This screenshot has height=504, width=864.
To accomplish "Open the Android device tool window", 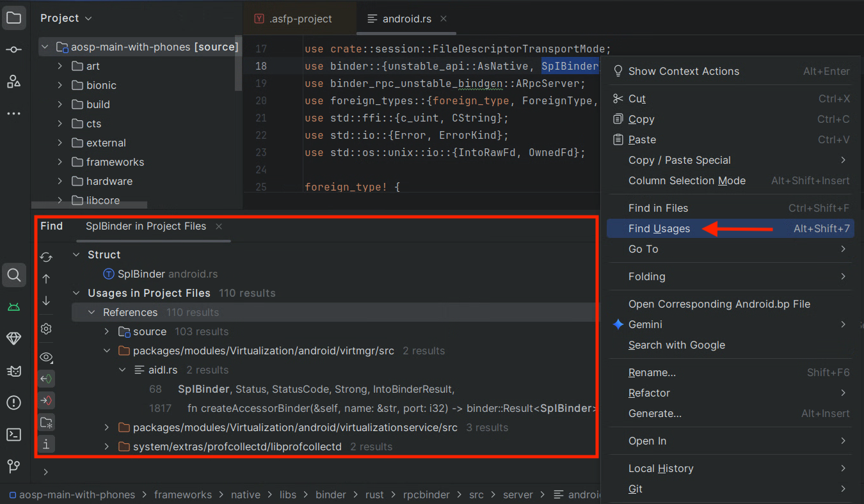I will click(x=14, y=306).
